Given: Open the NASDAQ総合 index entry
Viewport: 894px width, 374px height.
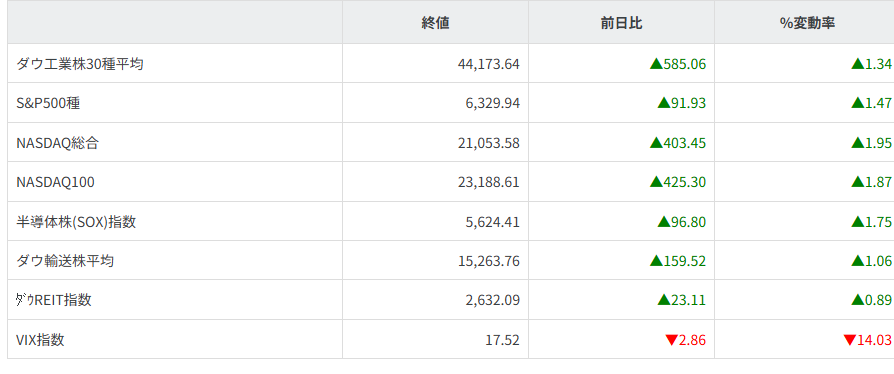Looking at the screenshot, I should 58,143.
